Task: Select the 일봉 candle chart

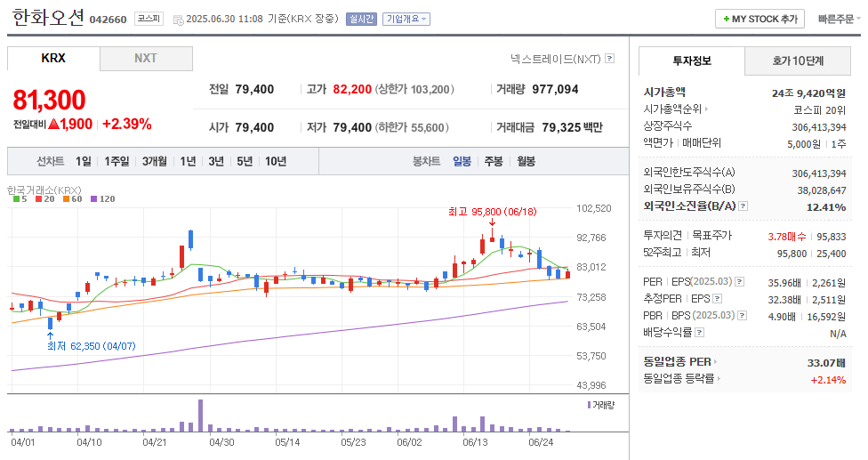Action: click(x=462, y=161)
